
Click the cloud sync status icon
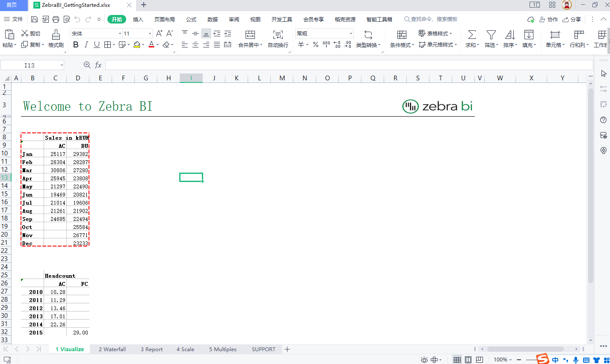[531, 19]
